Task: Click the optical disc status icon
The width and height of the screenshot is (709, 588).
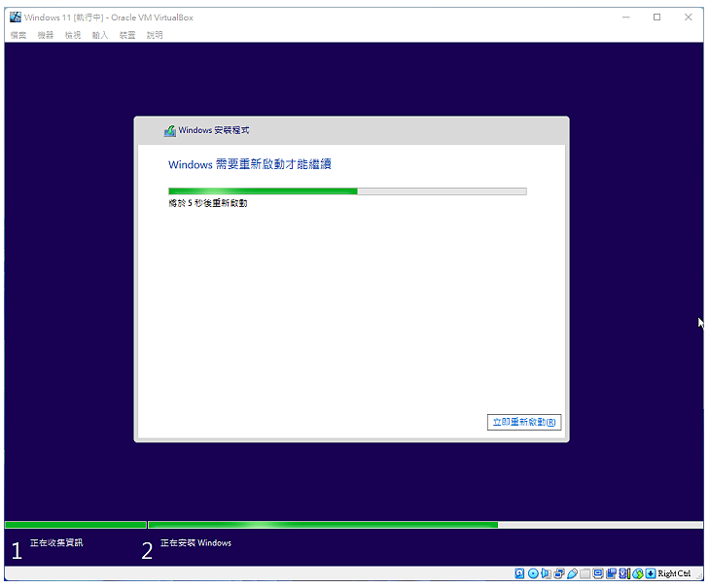Action: [x=533, y=573]
